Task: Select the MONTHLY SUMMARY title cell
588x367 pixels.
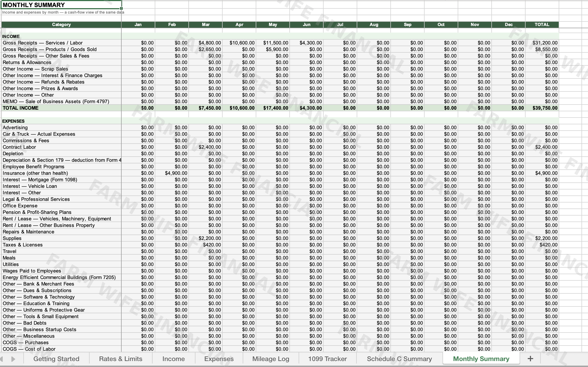Action: pyautogui.click(x=61, y=5)
